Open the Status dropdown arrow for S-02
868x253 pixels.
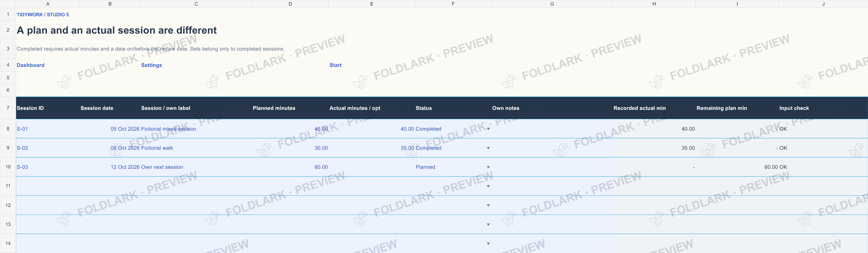click(x=488, y=148)
